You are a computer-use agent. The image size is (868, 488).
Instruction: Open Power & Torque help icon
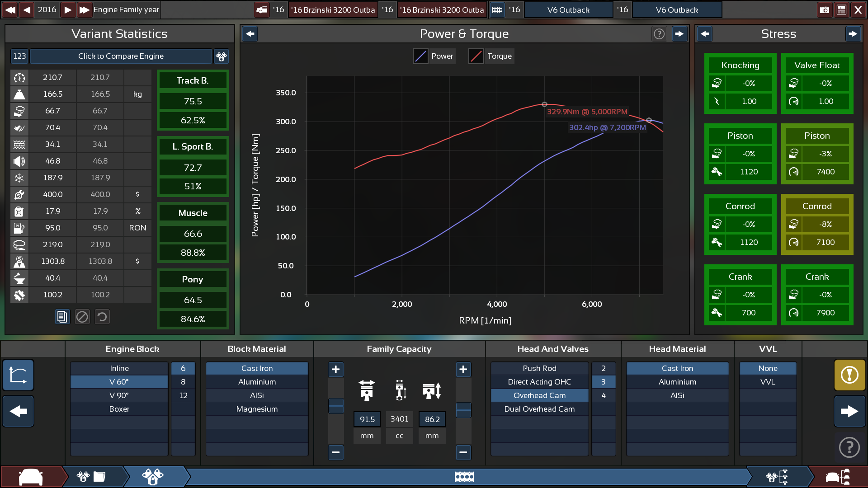659,34
